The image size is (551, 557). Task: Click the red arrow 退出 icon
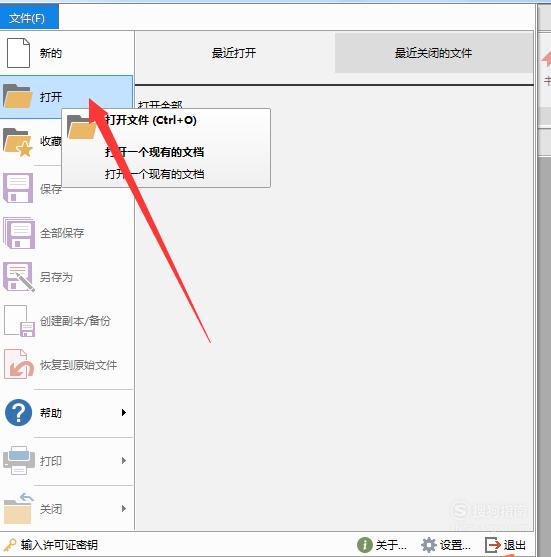493,545
